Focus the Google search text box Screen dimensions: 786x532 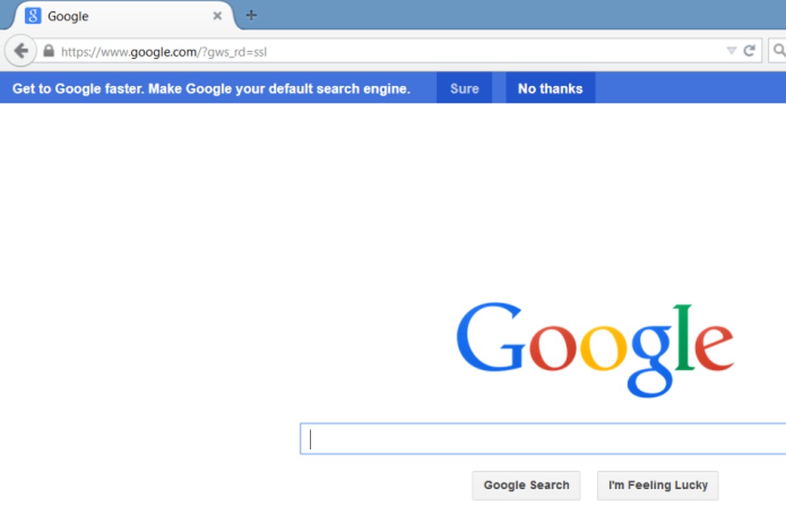[x=543, y=439]
